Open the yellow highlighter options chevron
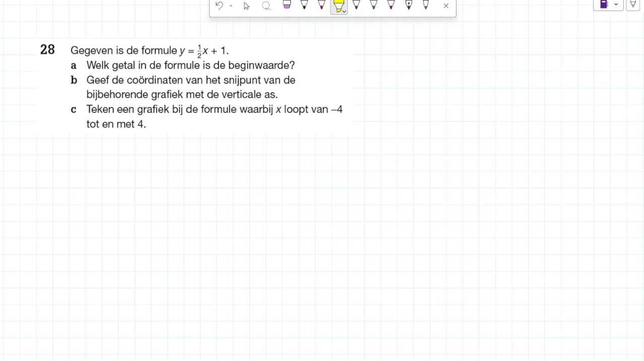Screen dimensions: 644x361 point(344,11)
